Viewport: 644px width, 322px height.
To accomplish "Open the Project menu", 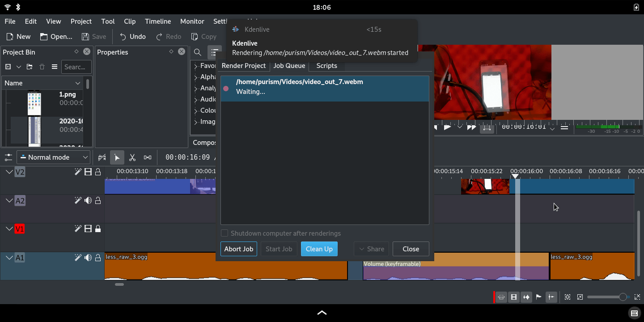I will (81, 21).
